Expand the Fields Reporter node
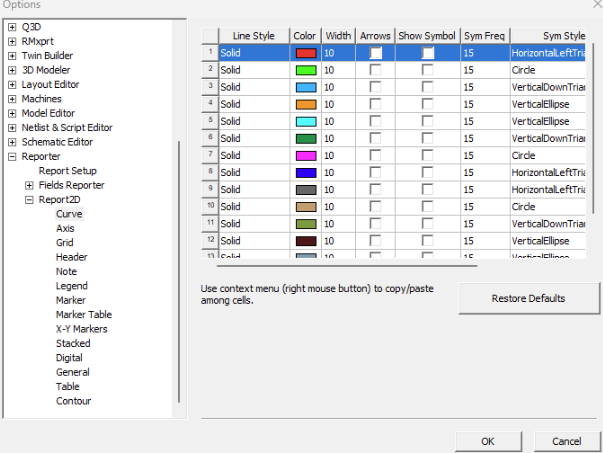Screen dimensions: 603x453 (29, 186)
